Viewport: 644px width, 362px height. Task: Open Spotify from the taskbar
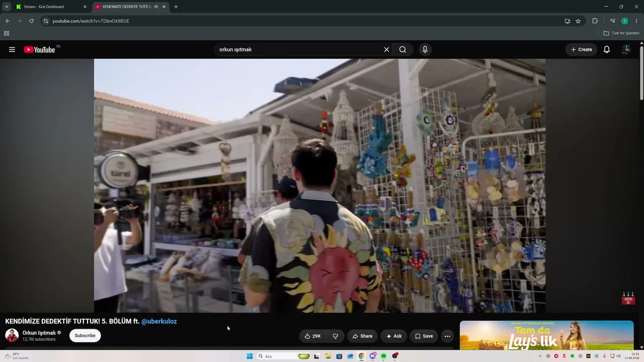[383, 356]
